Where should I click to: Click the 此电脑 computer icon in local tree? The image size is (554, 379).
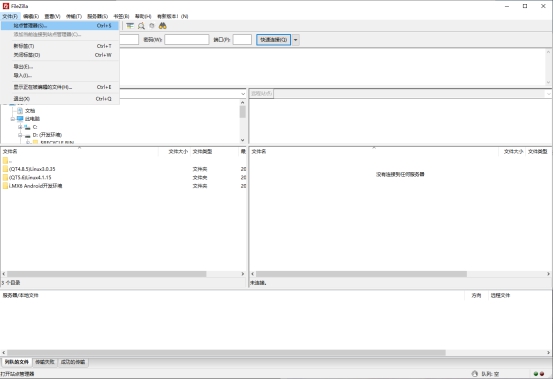pos(20,119)
